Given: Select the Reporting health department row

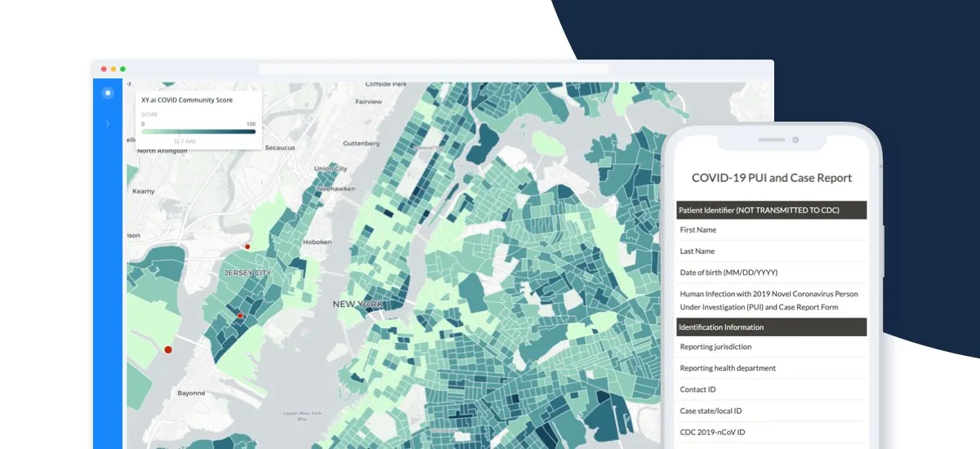Looking at the screenshot, I should (x=771, y=368).
